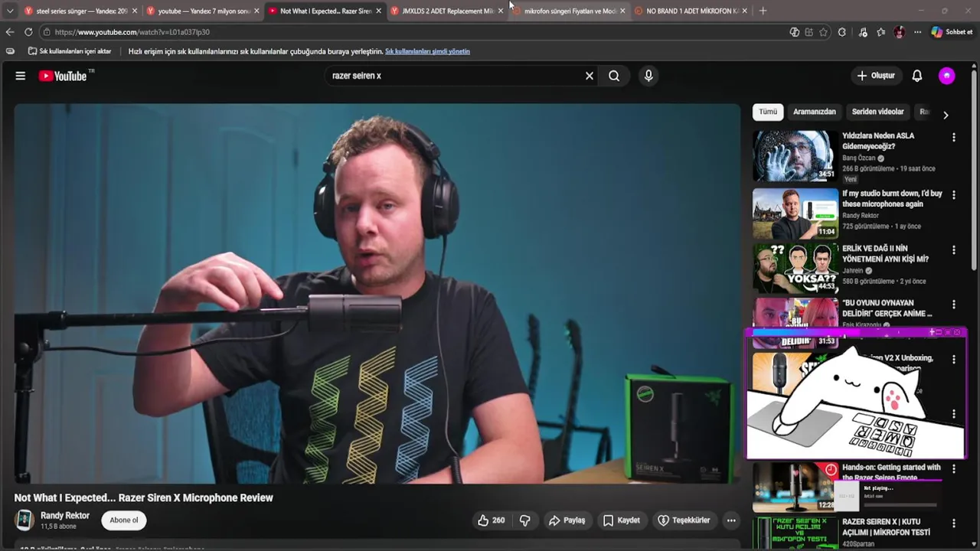
Task: Open Edge settings and more ellipsis
Action: pos(917,32)
